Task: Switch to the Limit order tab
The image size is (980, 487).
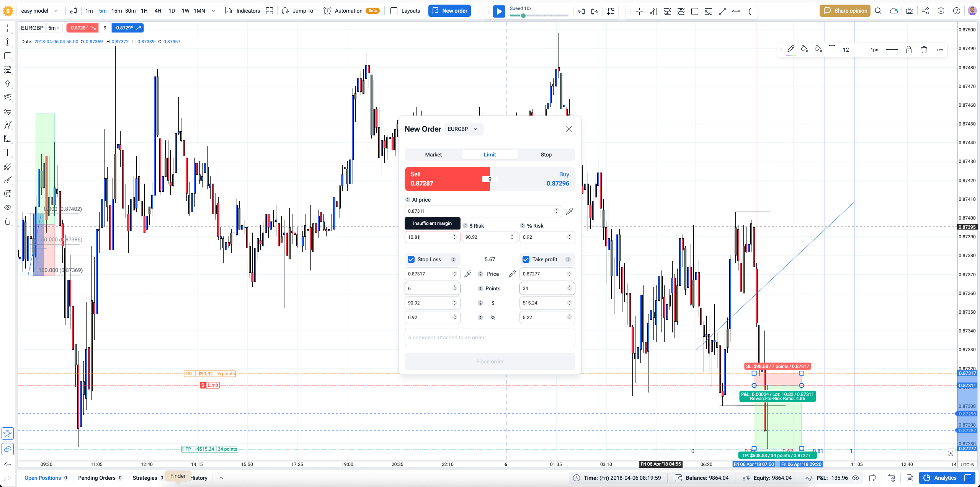Action: [x=490, y=155]
